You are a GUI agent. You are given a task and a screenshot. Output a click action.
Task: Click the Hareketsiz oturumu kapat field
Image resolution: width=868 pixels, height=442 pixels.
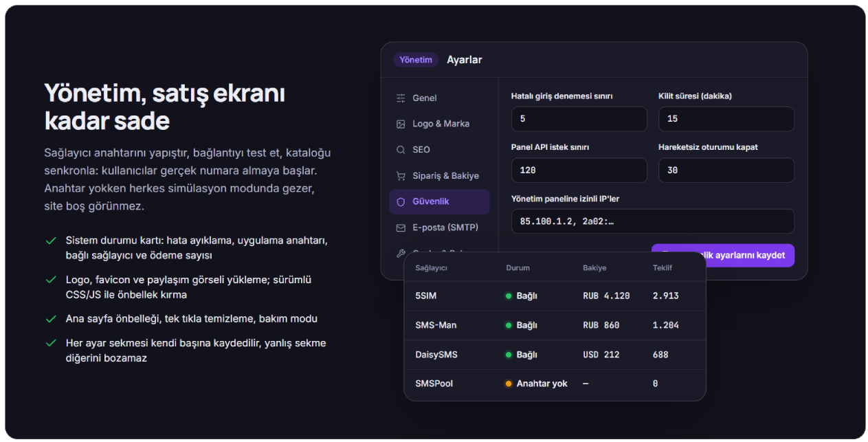pyautogui.click(x=726, y=170)
